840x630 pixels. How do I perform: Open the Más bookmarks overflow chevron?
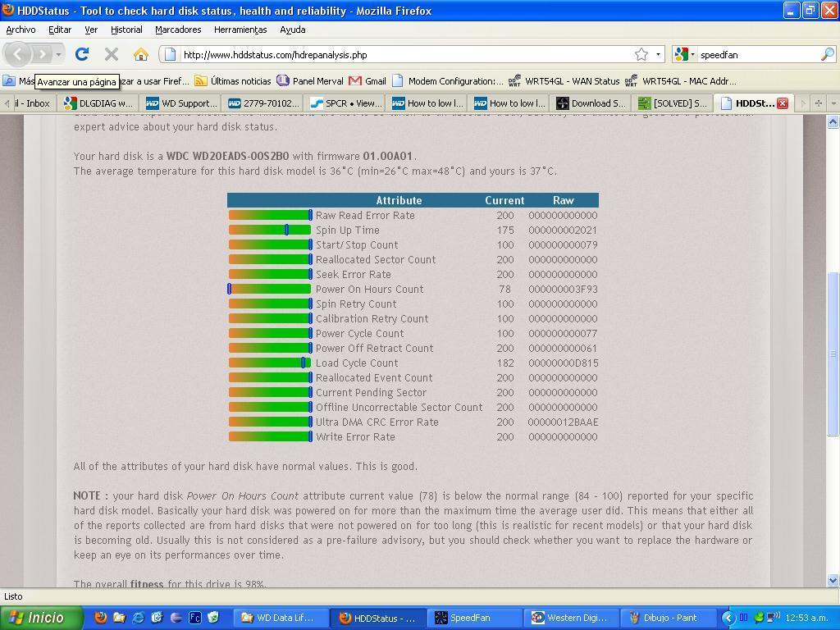pos(18,81)
